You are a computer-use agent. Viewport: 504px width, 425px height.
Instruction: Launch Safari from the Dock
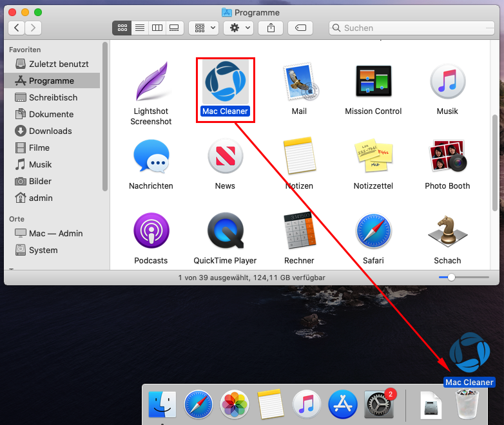(199, 404)
